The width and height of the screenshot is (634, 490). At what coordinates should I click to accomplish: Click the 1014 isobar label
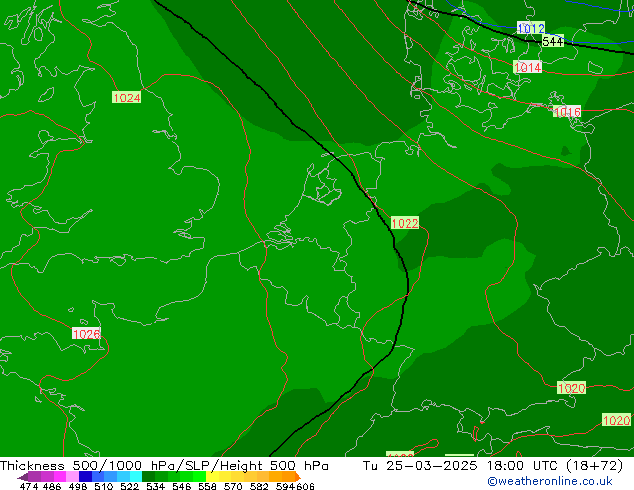click(527, 67)
